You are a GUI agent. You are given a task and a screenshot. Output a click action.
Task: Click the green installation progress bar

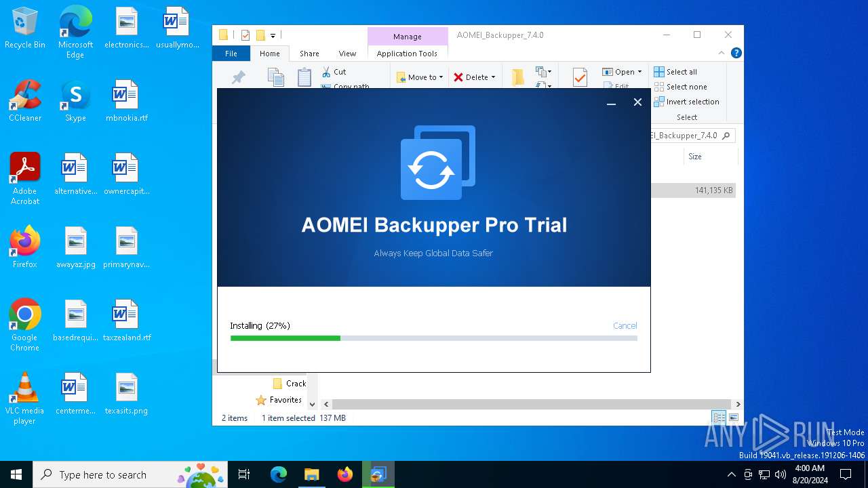[285, 338]
